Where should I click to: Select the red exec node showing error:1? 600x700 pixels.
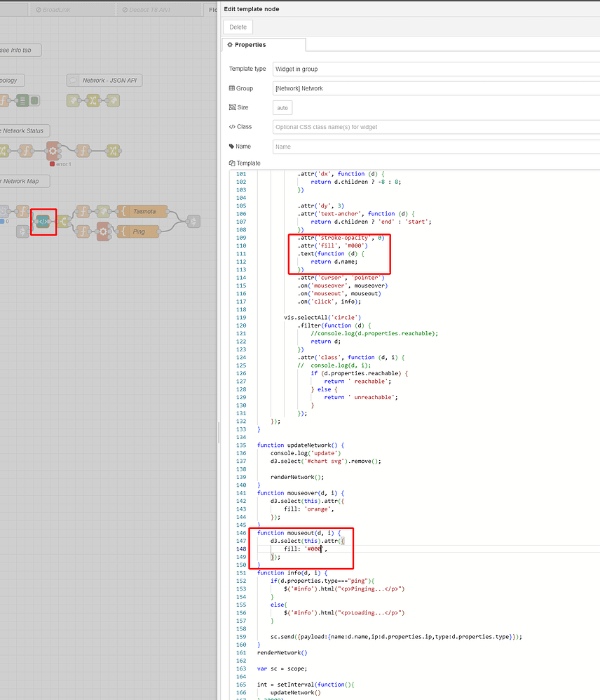pyautogui.click(x=52, y=150)
